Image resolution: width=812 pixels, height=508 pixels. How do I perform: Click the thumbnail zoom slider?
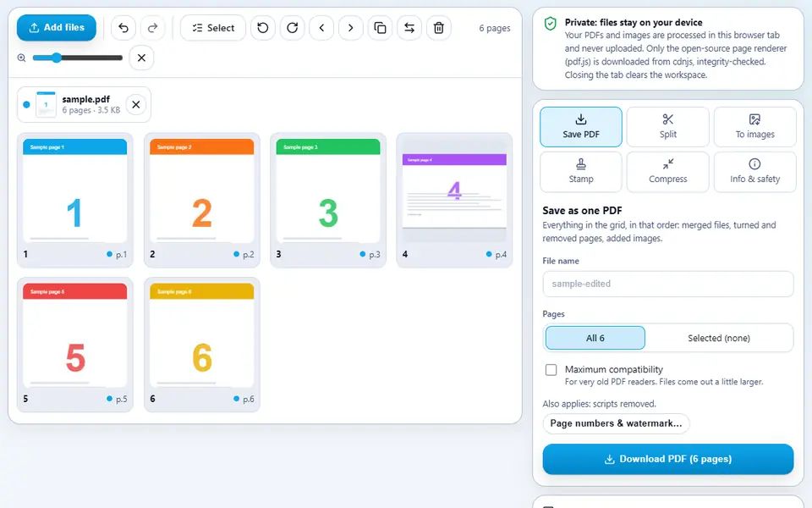(x=77, y=58)
